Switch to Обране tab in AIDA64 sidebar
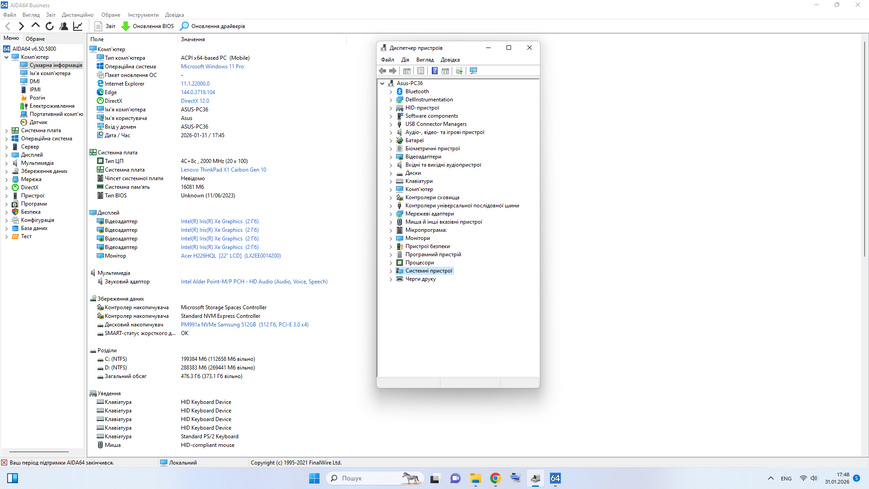The image size is (869, 489). coord(35,39)
